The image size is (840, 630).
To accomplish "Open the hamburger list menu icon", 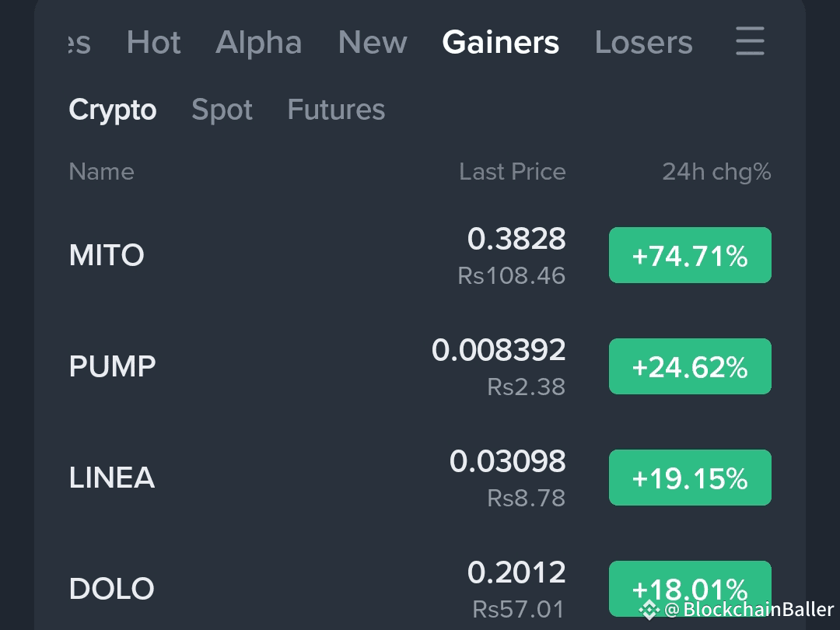I will (x=750, y=41).
